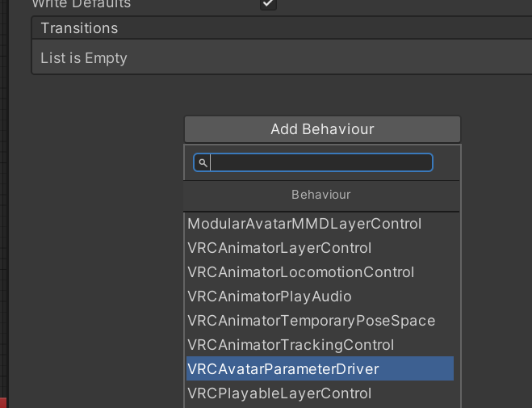Pick VRCAnimatorPlayAudio from the behaviour list
This screenshot has width=532, height=408.
coord(270,297)
